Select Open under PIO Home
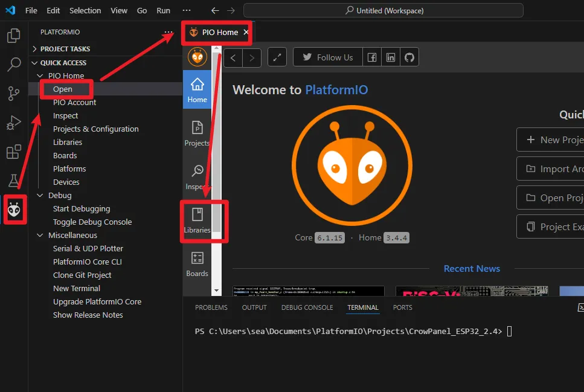The height and width of the screenshot is (392, 584). [x=63, y=89]
